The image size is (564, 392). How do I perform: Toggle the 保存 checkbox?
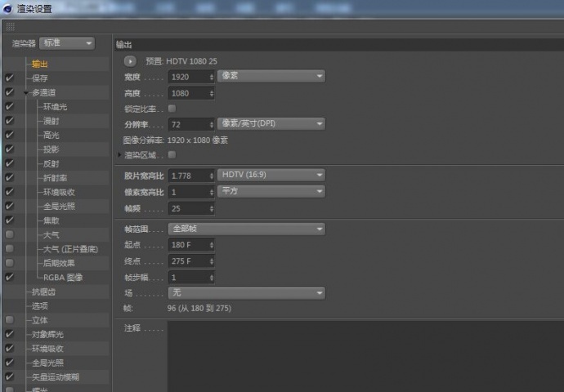[9, 78]
